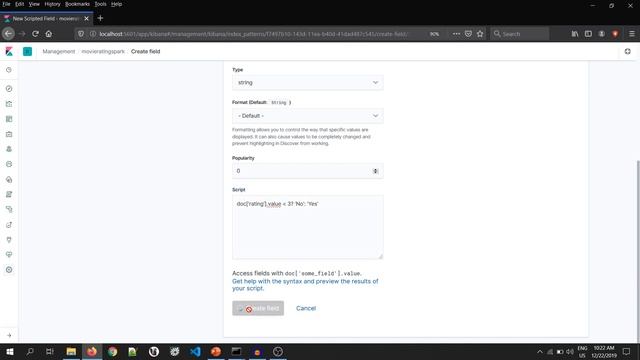Go to the Firefox home page
This screenshot has height=360, width=640.
(x=49, y=34)
